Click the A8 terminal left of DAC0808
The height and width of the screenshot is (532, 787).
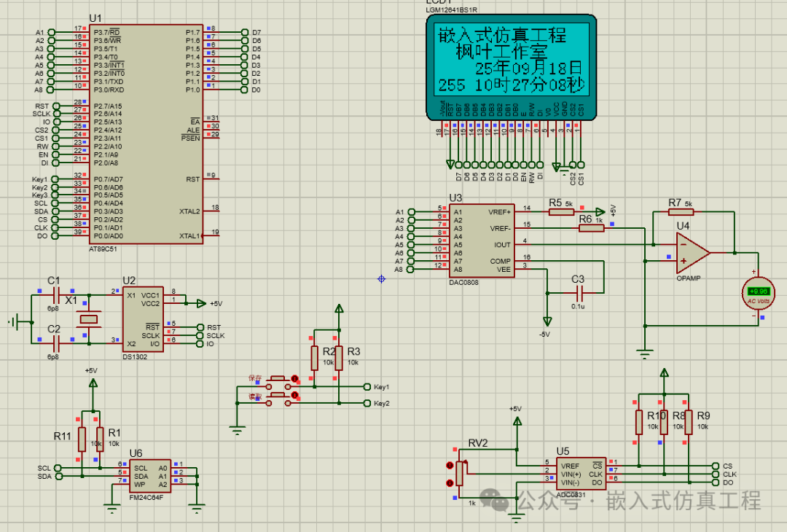411,270
